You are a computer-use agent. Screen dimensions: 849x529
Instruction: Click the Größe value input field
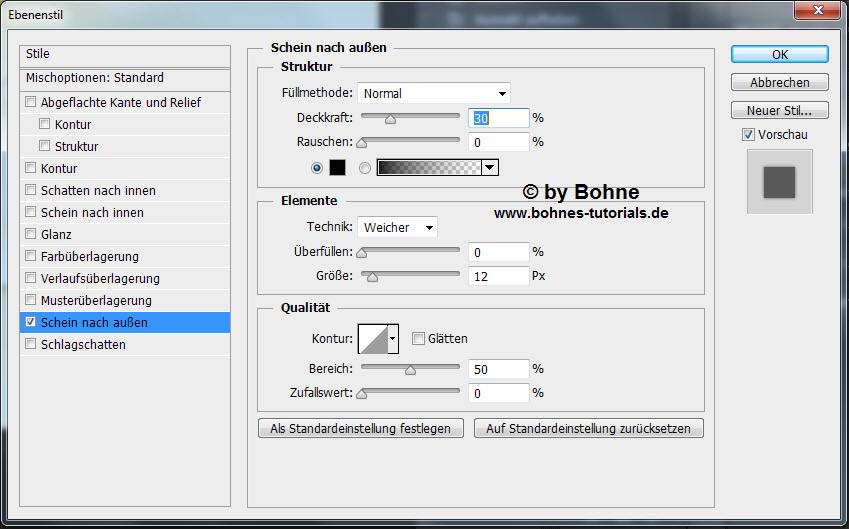tap(498, 276)
